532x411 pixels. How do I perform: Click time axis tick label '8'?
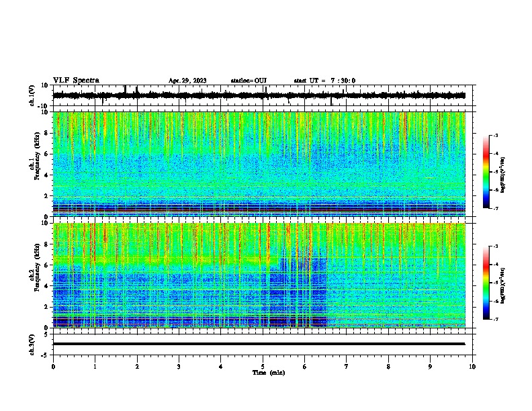(388, 367)
